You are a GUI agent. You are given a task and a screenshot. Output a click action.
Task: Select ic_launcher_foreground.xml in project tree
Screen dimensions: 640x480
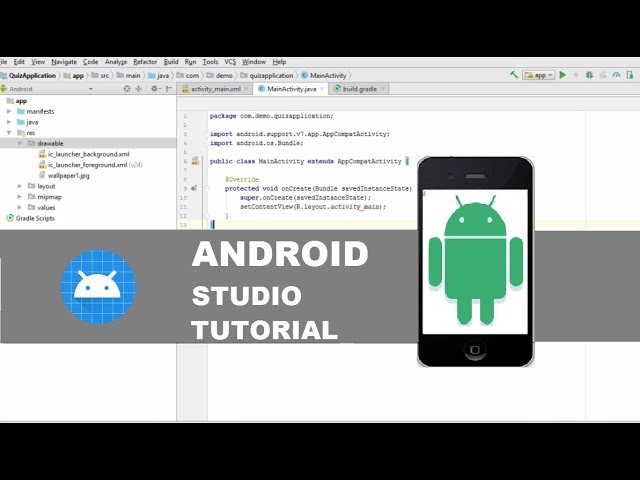point(87,165)
